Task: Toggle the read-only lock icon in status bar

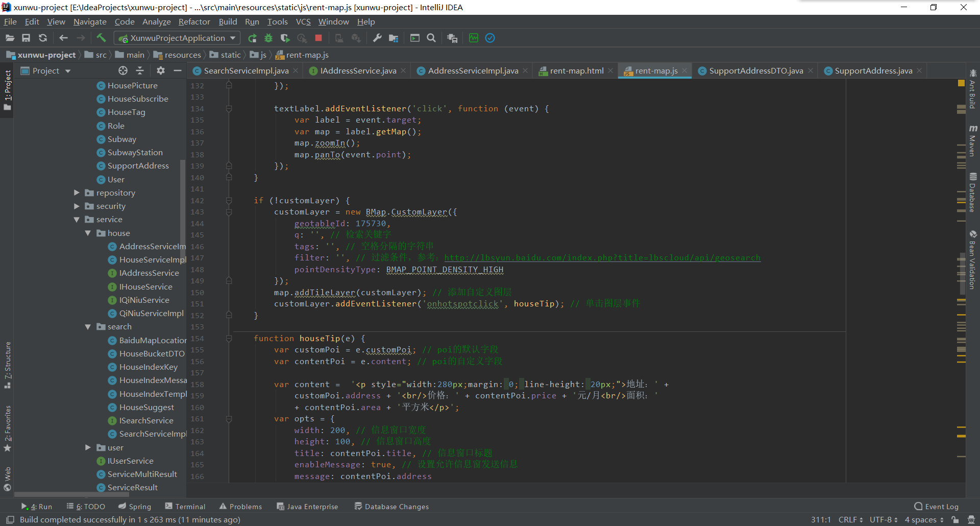Action: tap(955, 519)
